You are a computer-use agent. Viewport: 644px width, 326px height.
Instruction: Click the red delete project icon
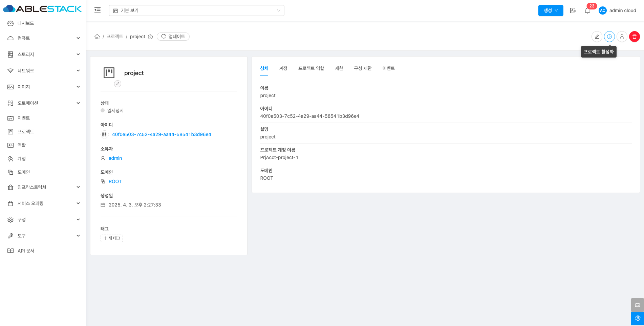click(x=634, y=37)
